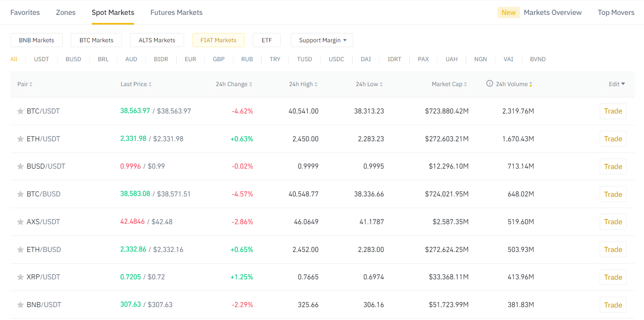Trade the BTC/USDT pair
The width and height of the screenshot is (644, 320).
[x=613, y=111]
